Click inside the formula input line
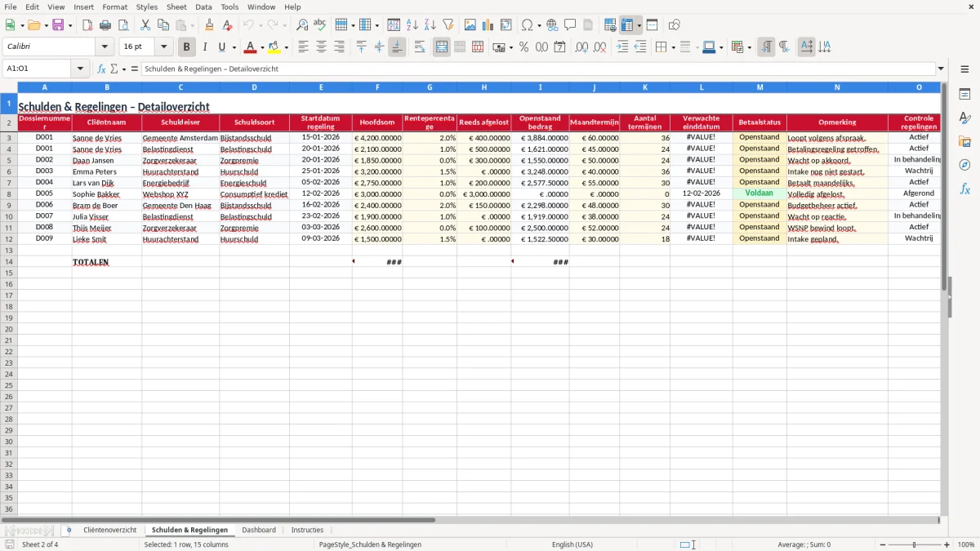 537,69
